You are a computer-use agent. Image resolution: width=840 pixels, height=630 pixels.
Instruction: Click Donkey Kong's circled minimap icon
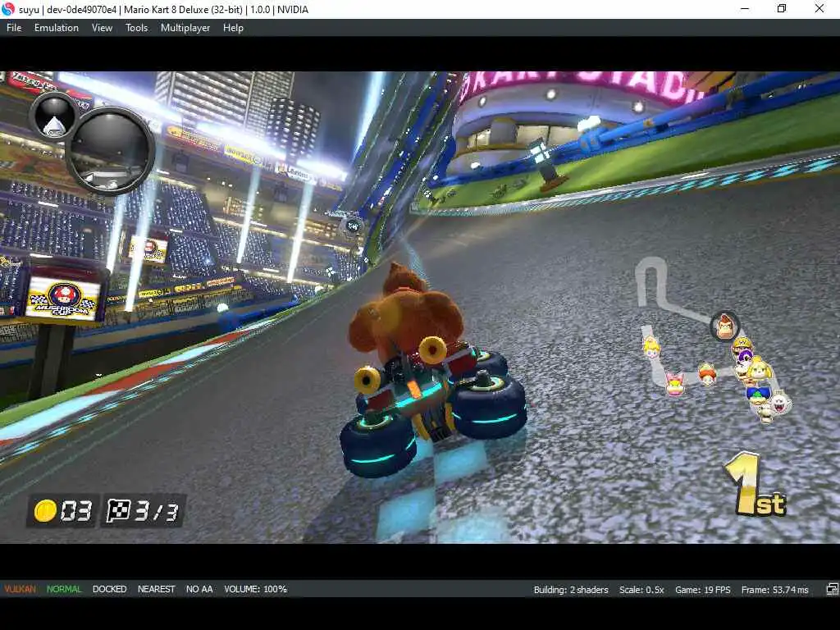725,326
